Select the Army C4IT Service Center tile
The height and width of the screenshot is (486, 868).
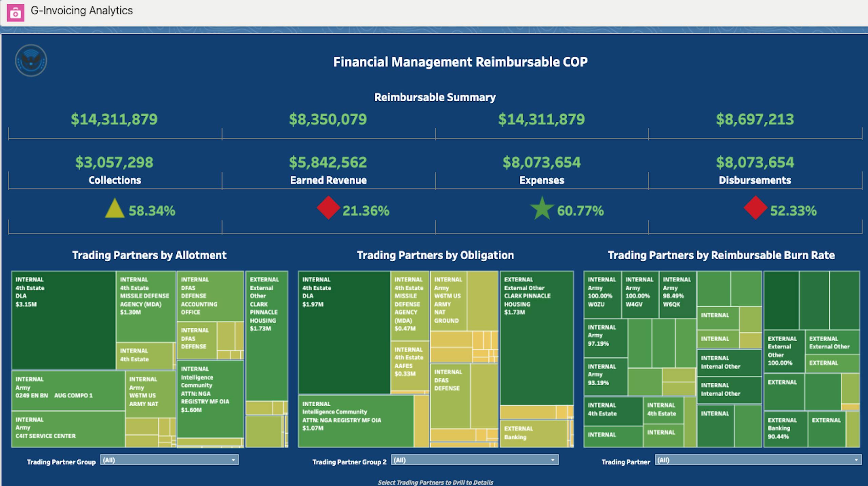click(68, 429)
